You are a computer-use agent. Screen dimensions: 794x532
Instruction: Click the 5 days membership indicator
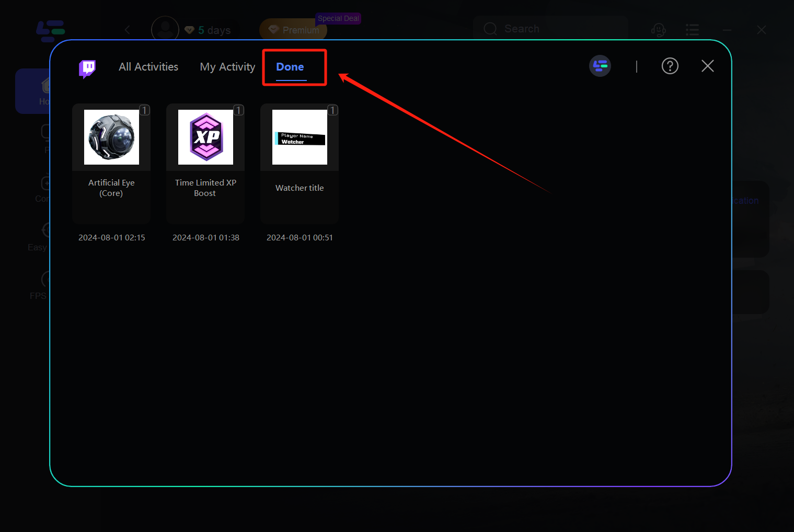pos(208,30)
